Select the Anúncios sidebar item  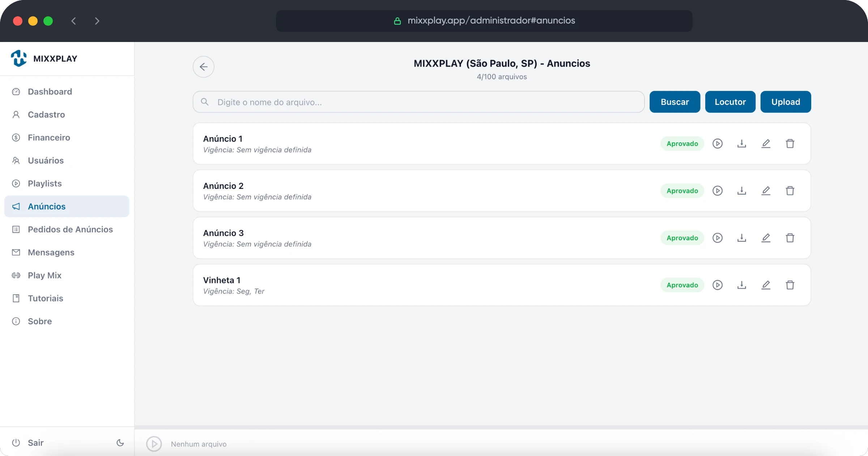click(x=67, y=207)
